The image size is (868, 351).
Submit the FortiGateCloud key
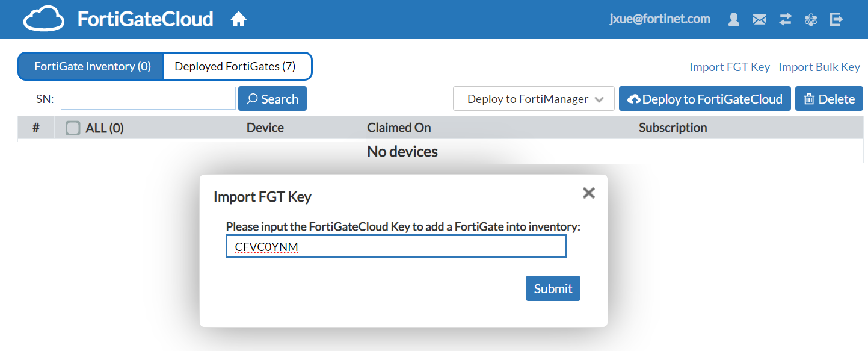pyautogui.click(x=552, y=288)
